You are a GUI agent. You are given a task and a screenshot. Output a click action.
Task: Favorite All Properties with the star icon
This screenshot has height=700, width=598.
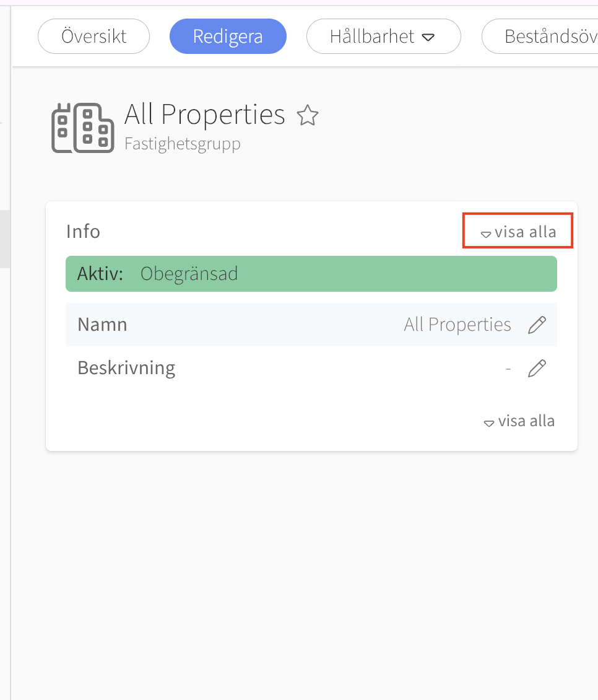(x=308, y=115)
